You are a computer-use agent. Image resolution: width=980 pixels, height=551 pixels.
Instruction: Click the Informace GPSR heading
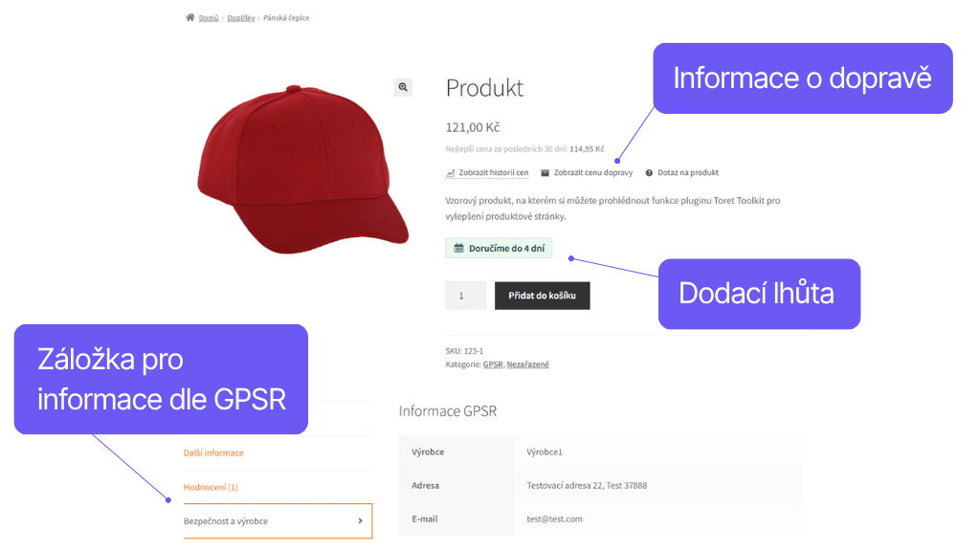pyautogui.click(x=448, y=411)
